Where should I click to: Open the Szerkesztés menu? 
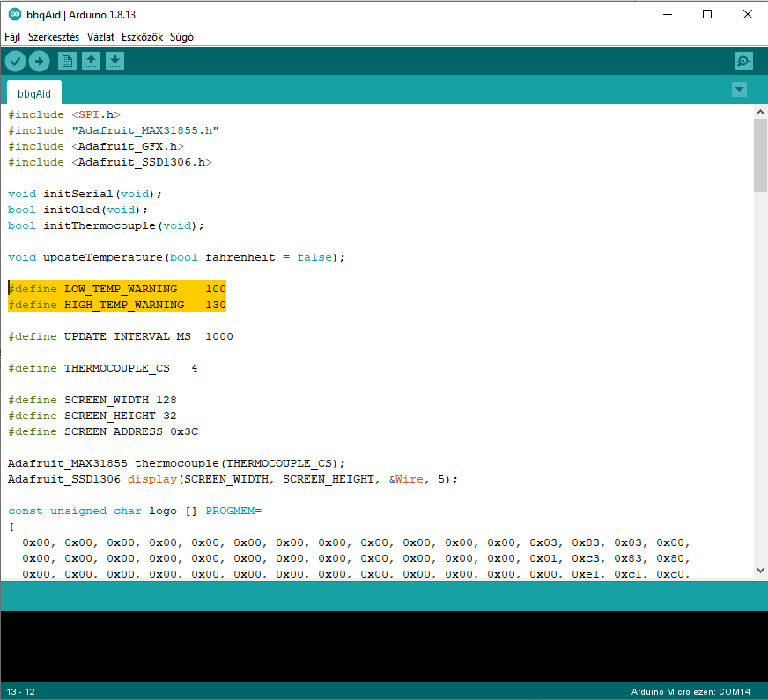click(x=54, y=37)
